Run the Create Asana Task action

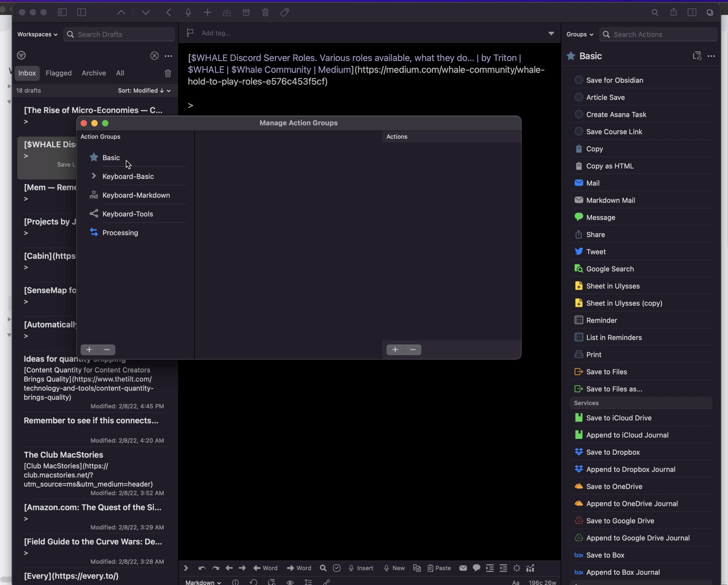click(x=641, y=114)
